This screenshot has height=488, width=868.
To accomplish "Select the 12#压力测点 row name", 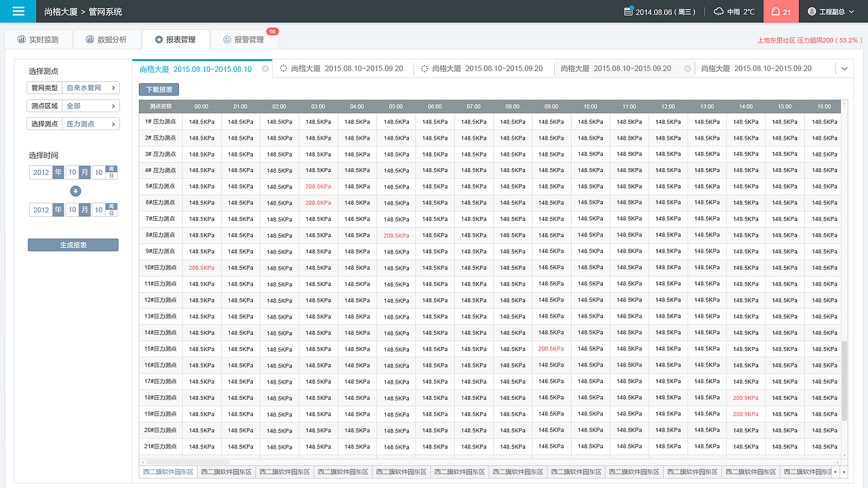I will (x=161, y=300).
